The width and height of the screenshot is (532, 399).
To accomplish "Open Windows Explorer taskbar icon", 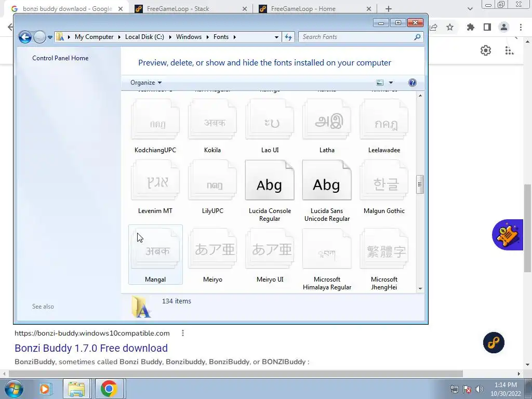I will pos(76,389).
